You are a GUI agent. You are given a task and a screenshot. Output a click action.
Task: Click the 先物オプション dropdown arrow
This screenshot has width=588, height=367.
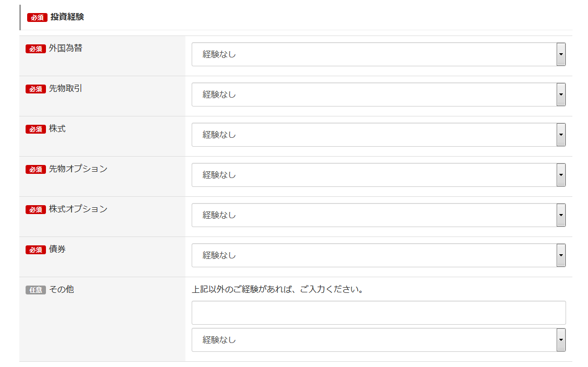(x=560, y=175)
